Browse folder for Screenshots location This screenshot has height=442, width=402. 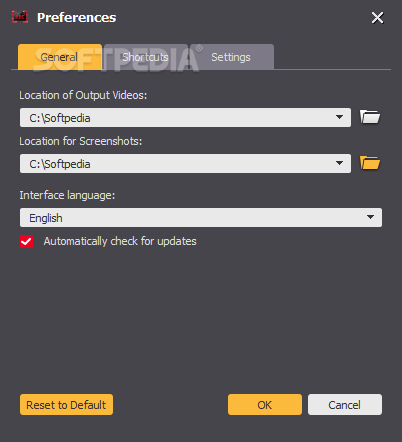[370, 163]
